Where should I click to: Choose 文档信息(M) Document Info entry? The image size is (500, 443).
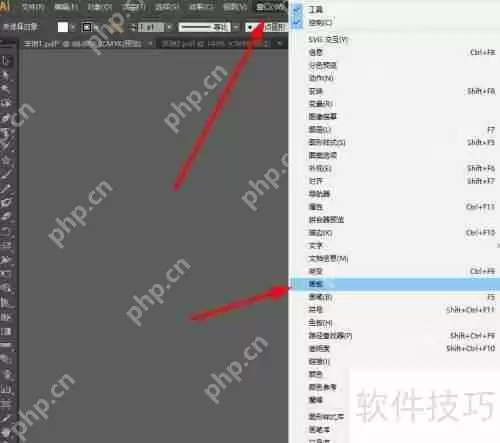coord(394,258)
